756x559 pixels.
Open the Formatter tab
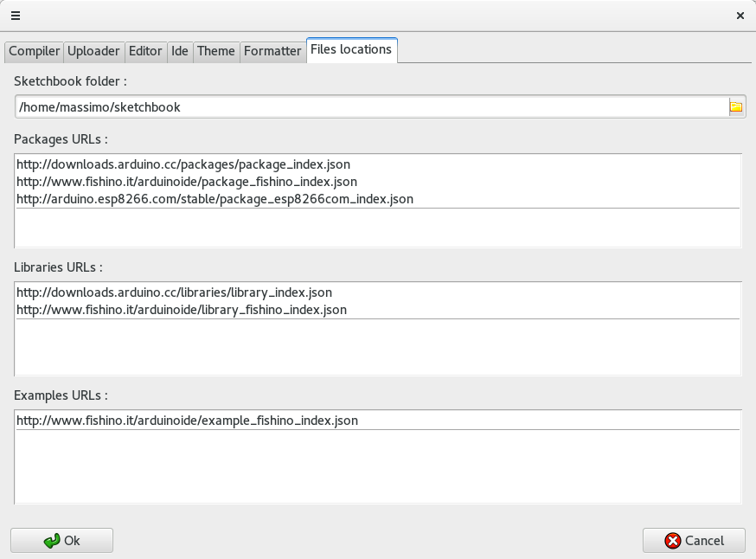[x=272, y=51]
